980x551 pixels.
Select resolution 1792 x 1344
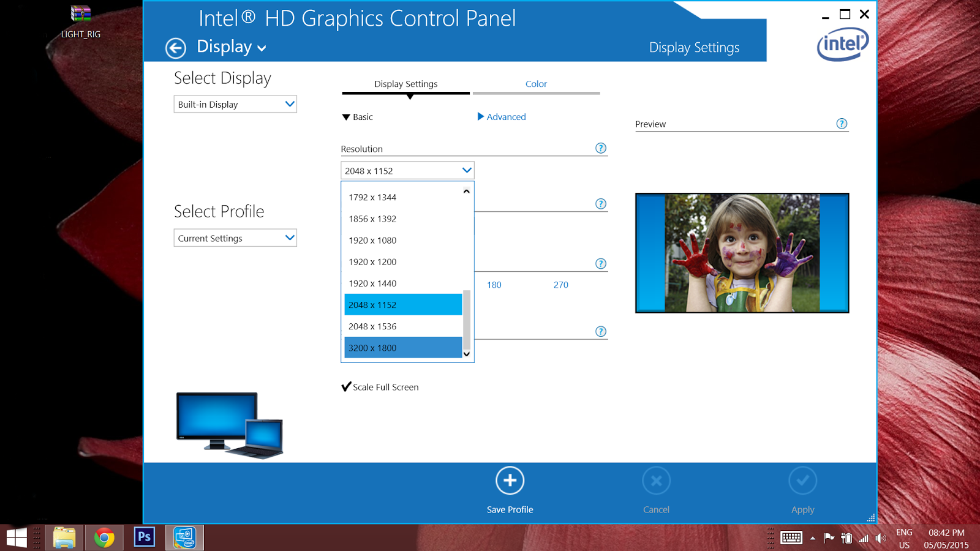(x=403, y=197)
